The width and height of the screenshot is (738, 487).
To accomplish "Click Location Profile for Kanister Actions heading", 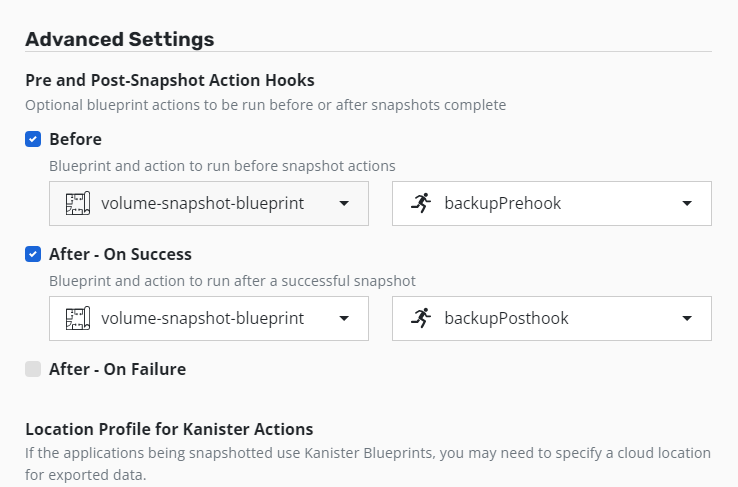I will point(169,429).
